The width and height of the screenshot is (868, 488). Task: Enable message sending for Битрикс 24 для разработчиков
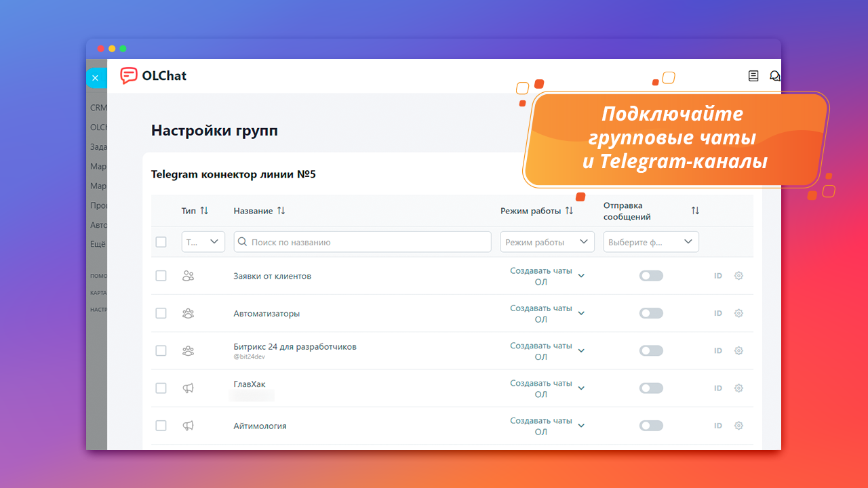click(651, 350)
